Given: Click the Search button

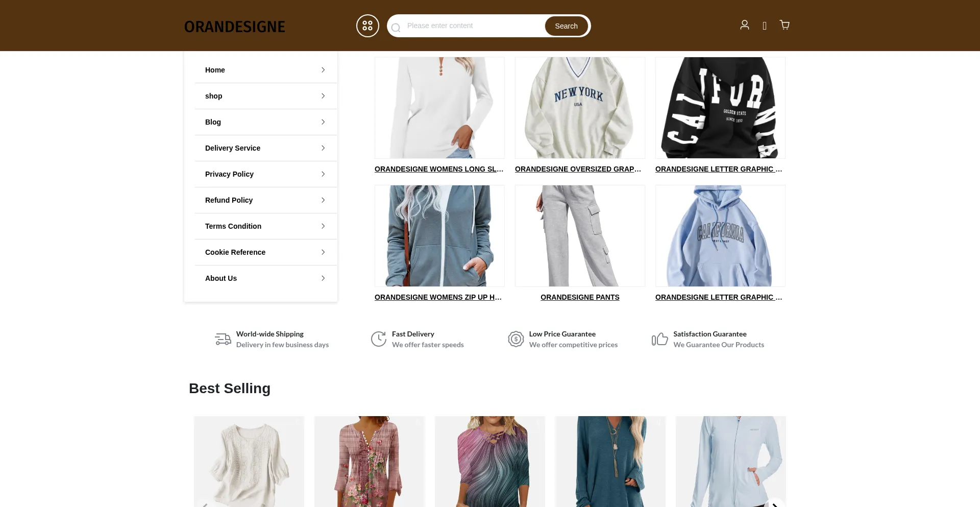Looking at the screenshot, I should point(567,26).
